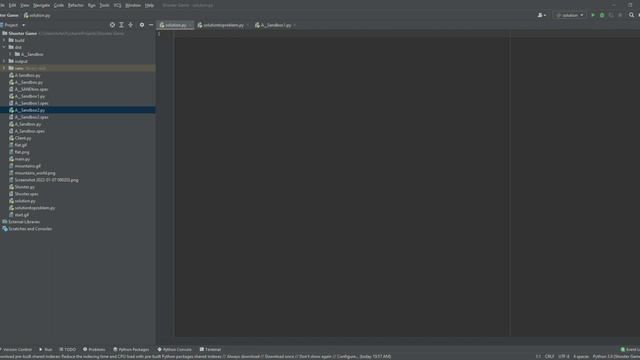Select the Screenshot png file
This screenshot has height=360, width=640.
point(47,180)
